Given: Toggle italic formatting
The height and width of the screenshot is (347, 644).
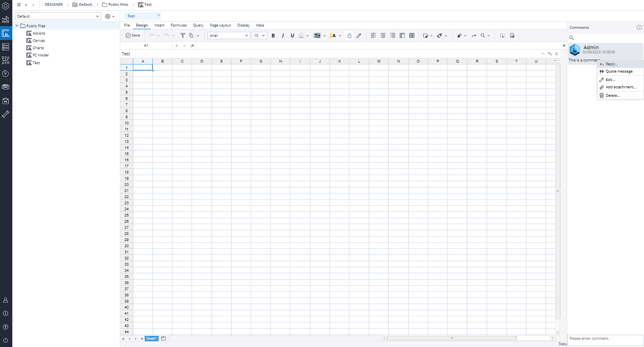Looking at the screenshot, I should [283, 35].
